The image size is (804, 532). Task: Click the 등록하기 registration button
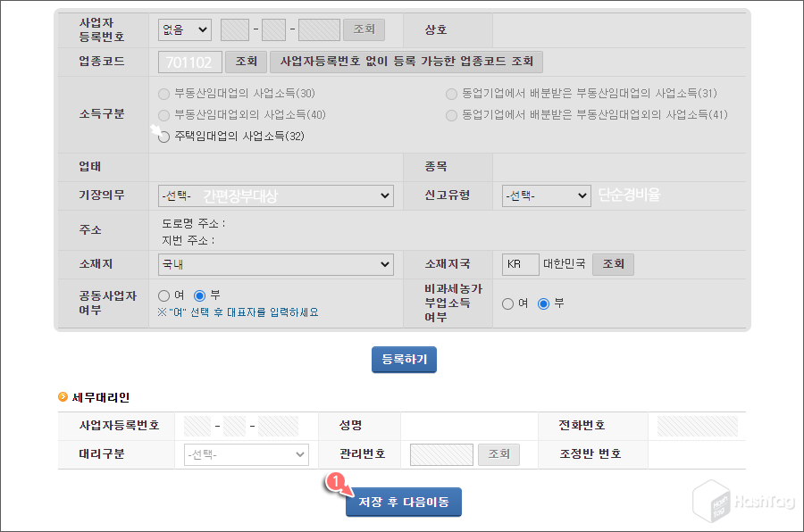404,360
